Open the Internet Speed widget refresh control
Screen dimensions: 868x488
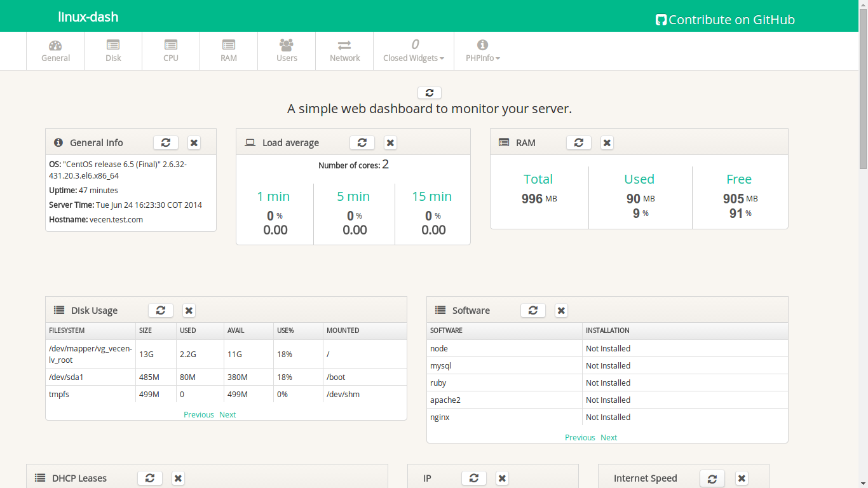712,478
